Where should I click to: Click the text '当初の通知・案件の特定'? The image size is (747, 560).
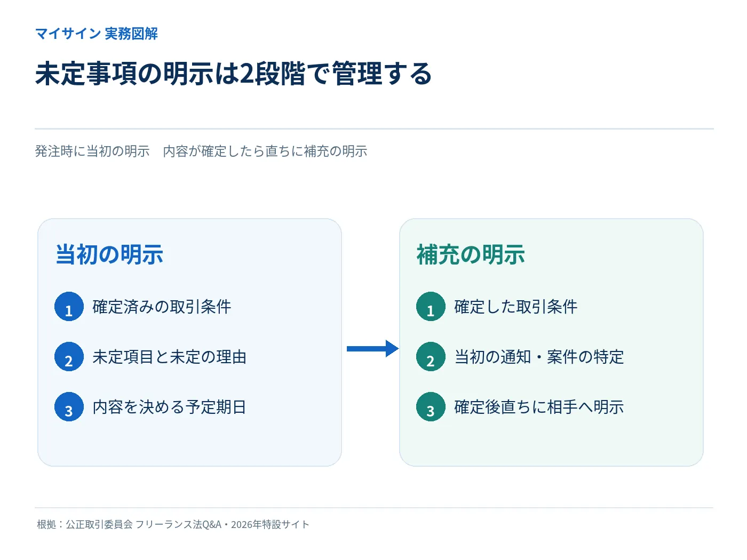coord(539,357)
